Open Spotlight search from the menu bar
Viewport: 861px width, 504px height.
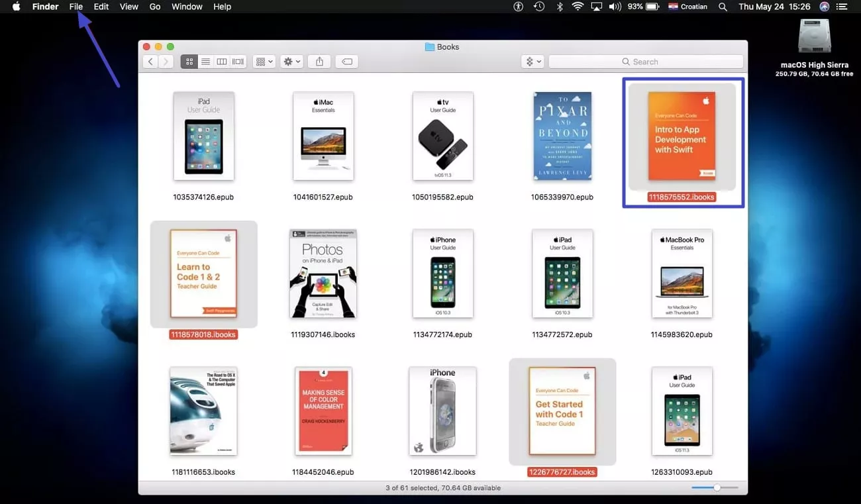723,7
